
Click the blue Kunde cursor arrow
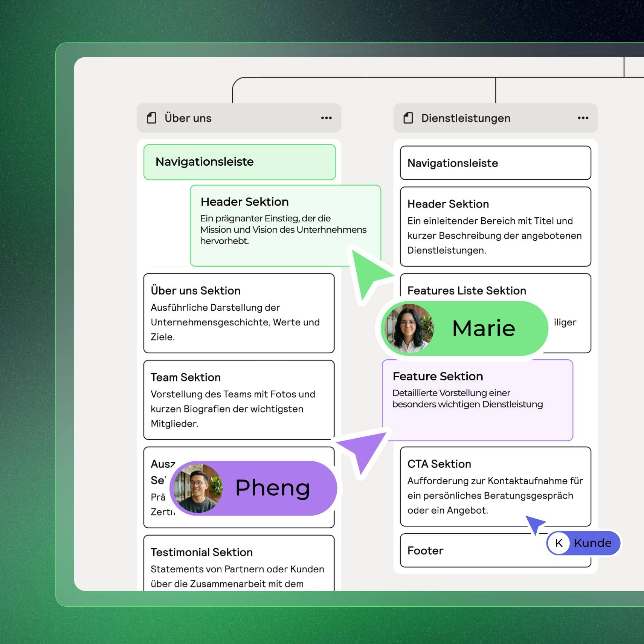[x=535, y=523]
